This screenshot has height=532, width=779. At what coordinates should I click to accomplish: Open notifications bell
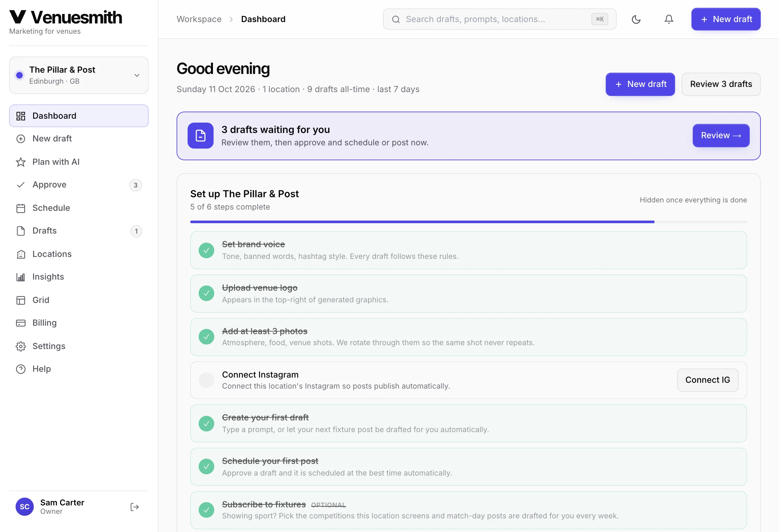click(x=669, y=19)
